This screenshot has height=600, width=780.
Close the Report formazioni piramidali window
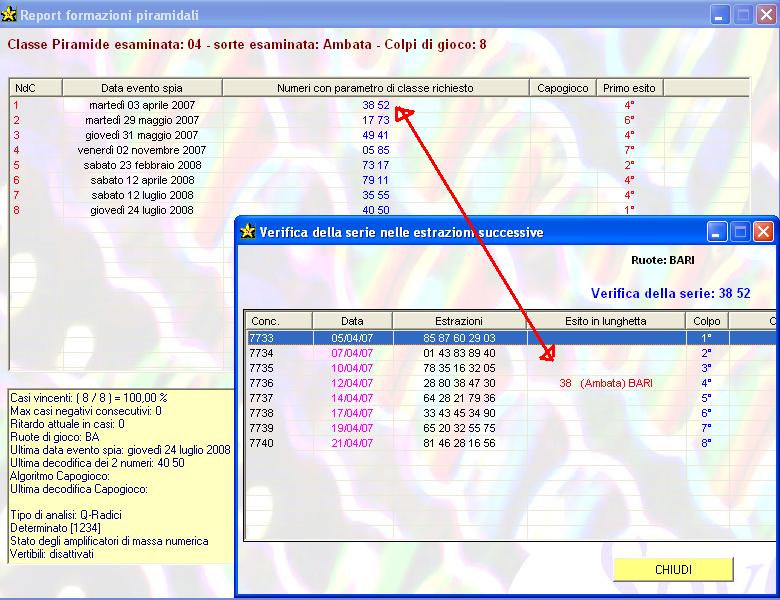tap(767, 15)
